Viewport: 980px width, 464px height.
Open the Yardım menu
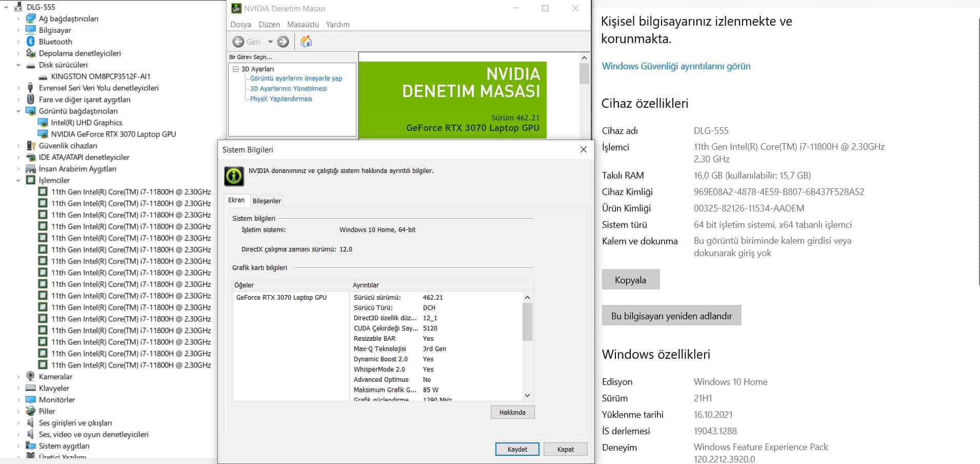point(337,24)
